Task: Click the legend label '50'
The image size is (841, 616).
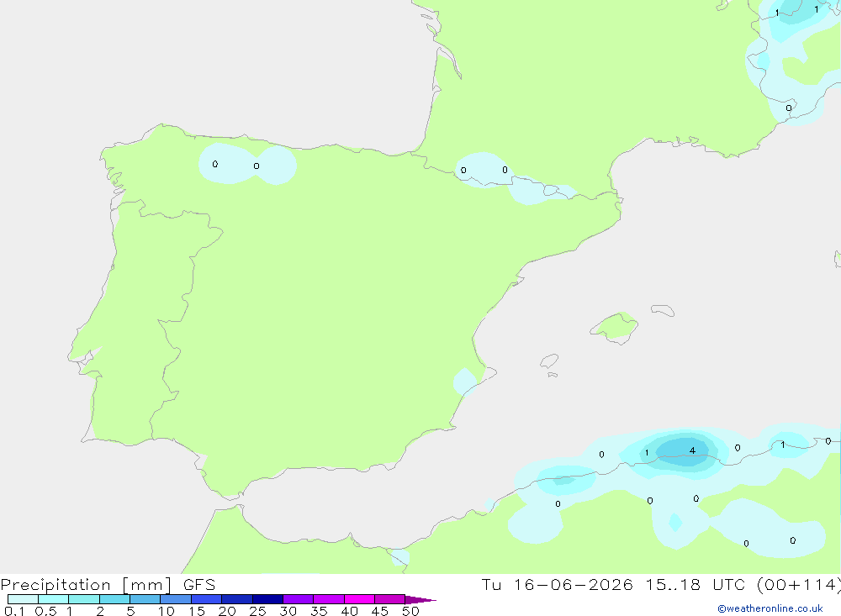Action: coord(410,611)
